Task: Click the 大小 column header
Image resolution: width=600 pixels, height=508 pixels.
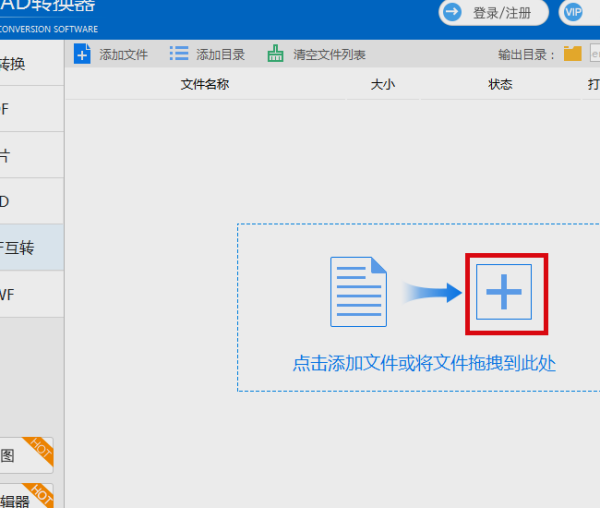Action: [x=383, y=84]
